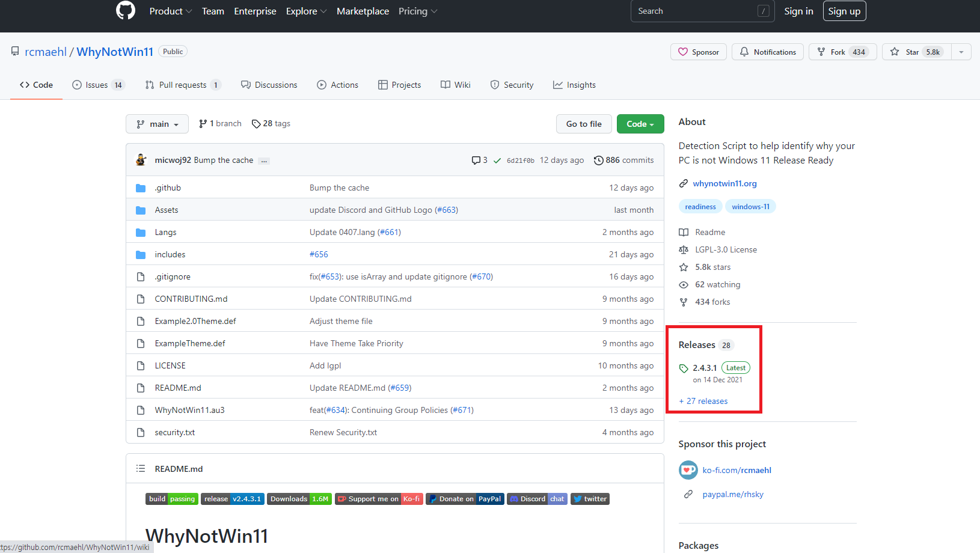This screenshot has width=980, height=553.
Task: Open the rcmaehl owner profile link
Action: tap(46, 52)
